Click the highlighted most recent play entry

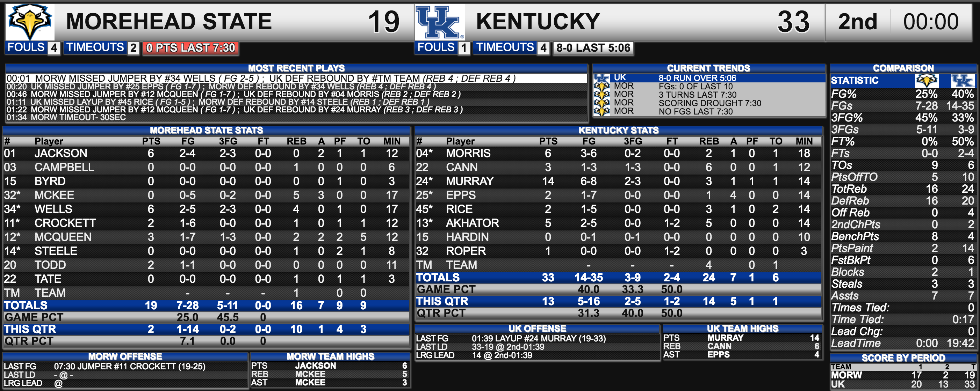tap(296, 78)
